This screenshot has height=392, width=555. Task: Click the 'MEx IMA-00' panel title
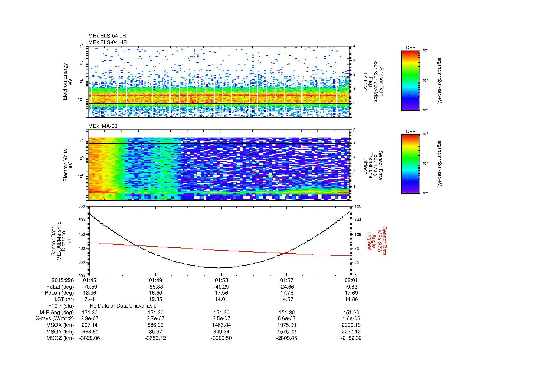pyautogui.click(x=103, y=126)
